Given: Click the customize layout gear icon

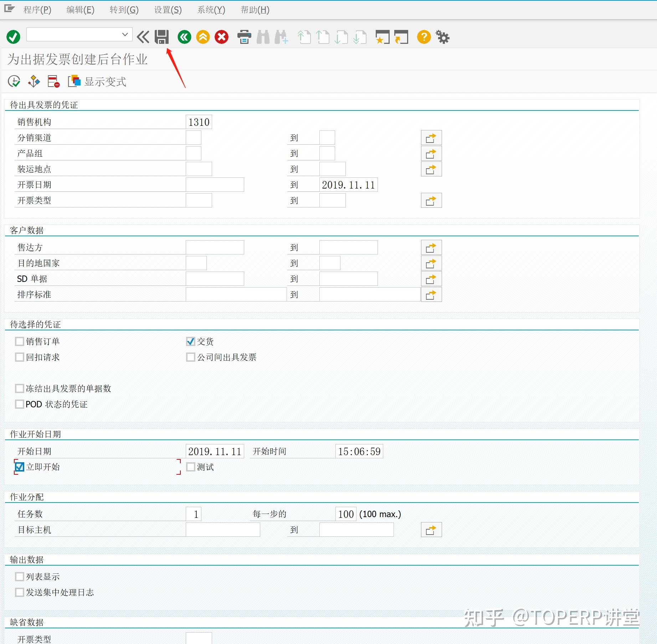Looking at the screenshot, I should (x=443, y=37).
